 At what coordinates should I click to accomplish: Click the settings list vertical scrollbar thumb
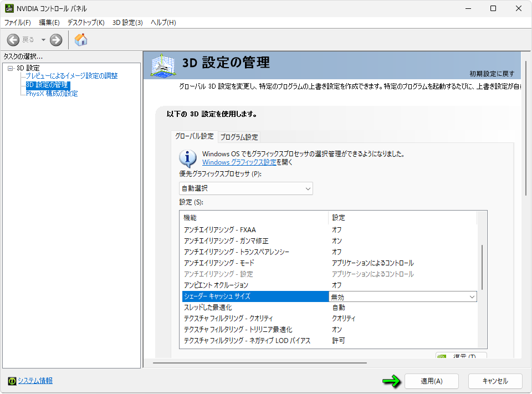pyautogui.click(x=482, y=268)
